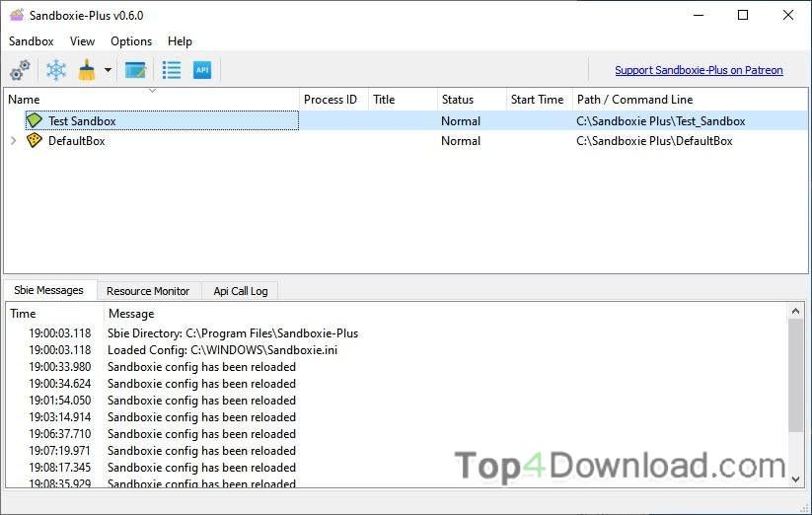812x515 pixels.
Task: Select the 19:07:19.971 log entry
Action: [x=397, y=450]
